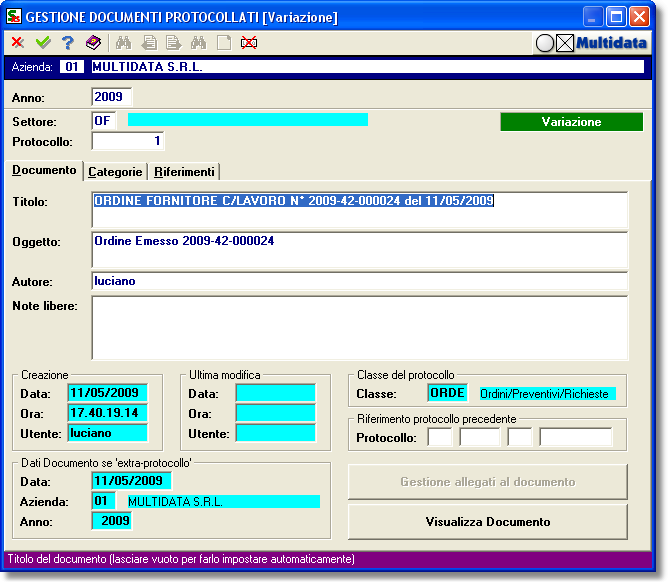Confirm with the green checkmark icon

coord(43,43)
